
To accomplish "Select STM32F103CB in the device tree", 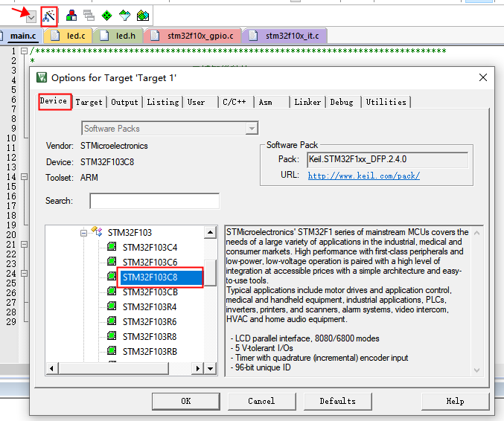I will (x=150, y=292).
